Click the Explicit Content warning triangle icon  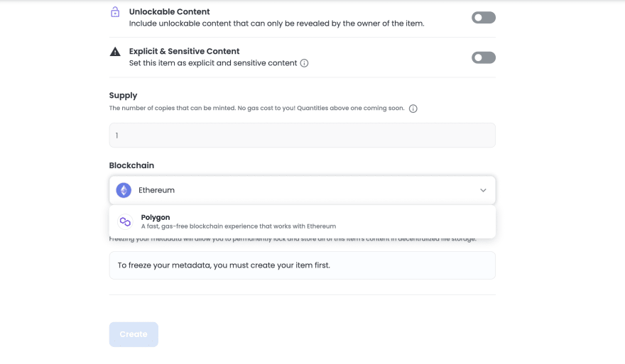click(115, 52)
